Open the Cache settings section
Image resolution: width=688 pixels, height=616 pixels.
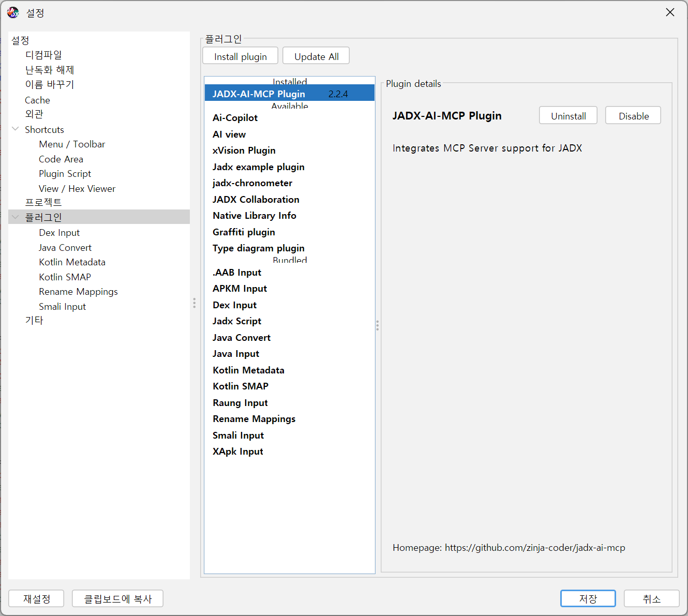[x=37, y=100]
